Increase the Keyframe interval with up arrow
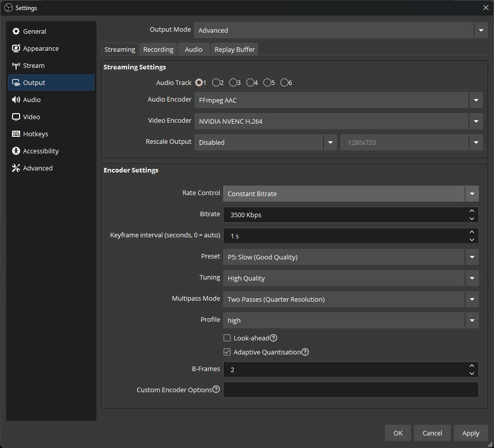The height and width of the screenshot is (448, 494). coord(471,232)
